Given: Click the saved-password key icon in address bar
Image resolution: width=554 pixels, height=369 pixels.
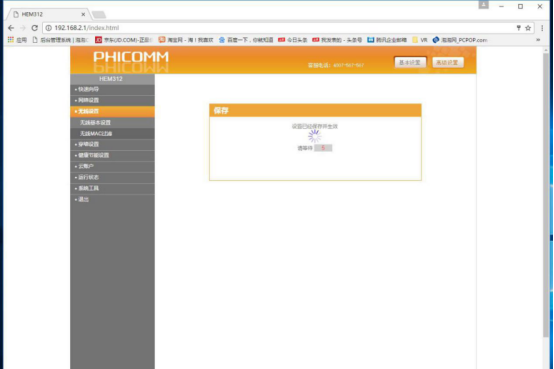Looking at the screenshot, I should pos(519,28).
